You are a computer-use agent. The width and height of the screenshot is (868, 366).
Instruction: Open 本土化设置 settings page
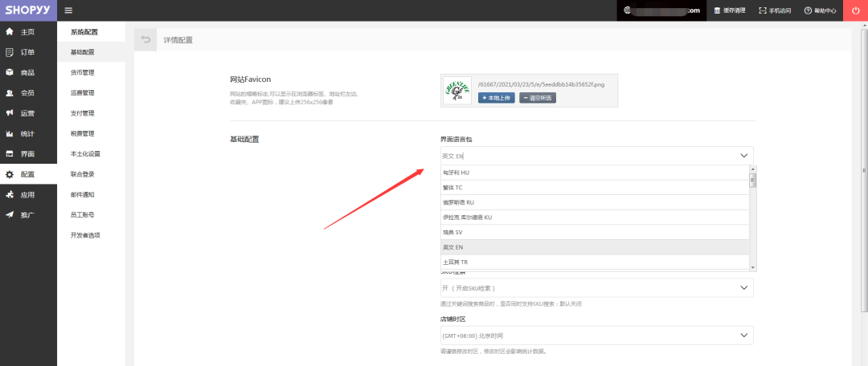tap(85, 153)
